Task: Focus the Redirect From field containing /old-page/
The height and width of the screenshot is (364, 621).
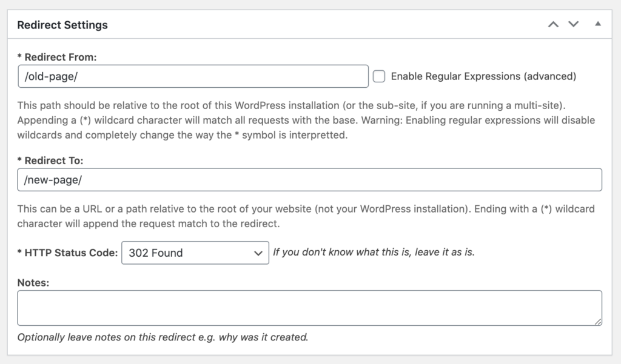Action: (x=193, y=76)
